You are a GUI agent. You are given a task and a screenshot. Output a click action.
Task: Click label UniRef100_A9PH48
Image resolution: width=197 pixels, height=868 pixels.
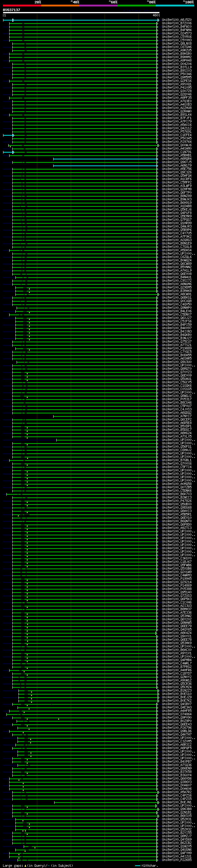tap(177, 60)
